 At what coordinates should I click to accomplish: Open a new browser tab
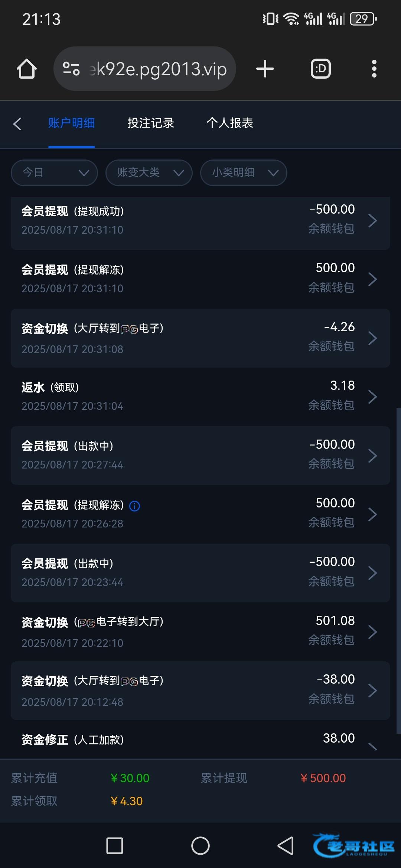point(265,69)
